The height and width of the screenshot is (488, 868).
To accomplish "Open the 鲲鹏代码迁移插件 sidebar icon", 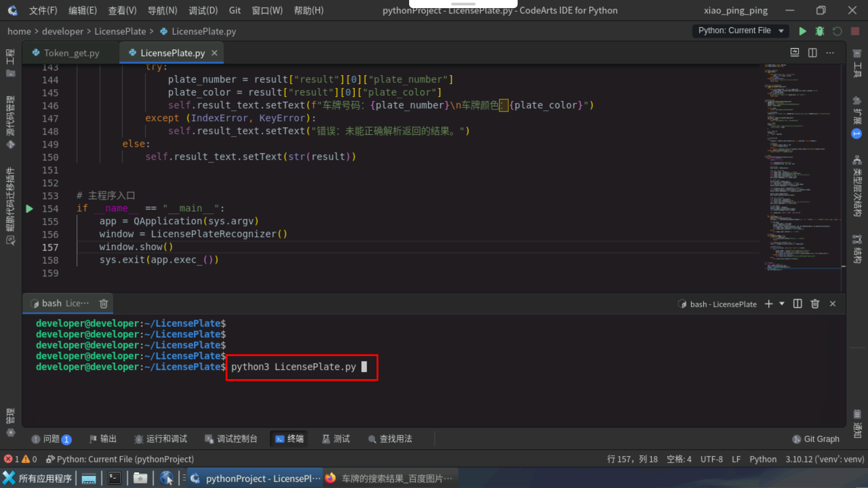I will coord(10,203).
